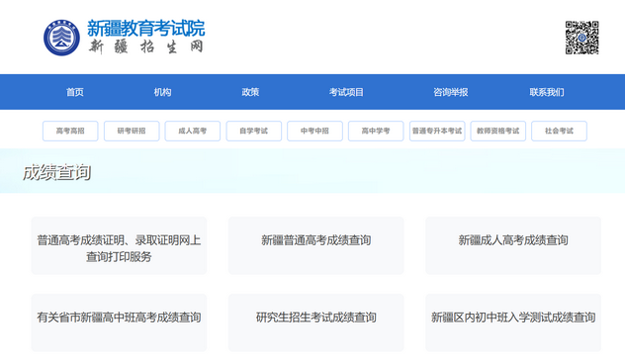
Task: Click the Xinjiang Education Examination Institute emblem logo
Action: click(x=61, y=38)
